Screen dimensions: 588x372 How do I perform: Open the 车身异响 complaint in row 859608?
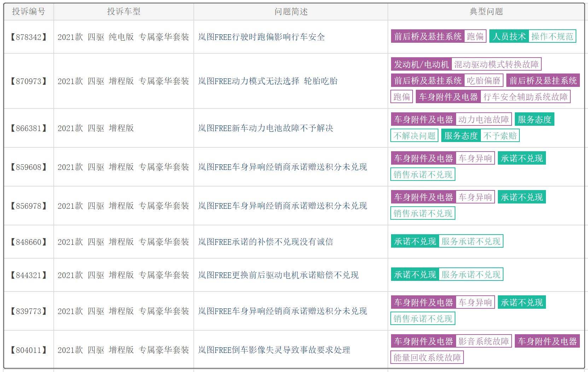(x=283, y=167)
